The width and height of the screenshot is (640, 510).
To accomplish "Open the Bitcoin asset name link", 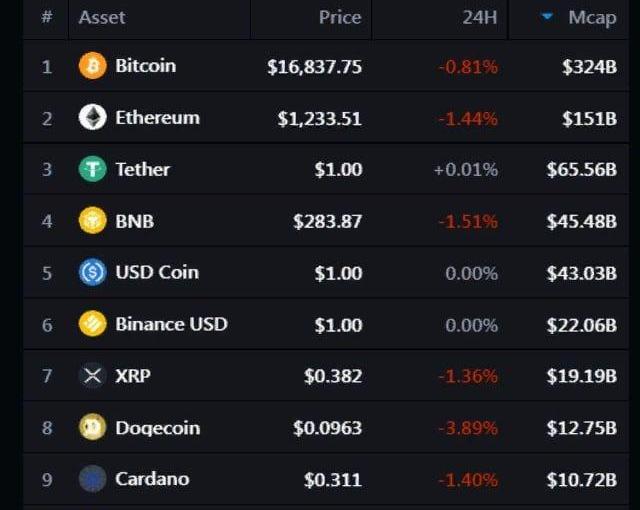I will pyautogui.click(x=146, y=66).
